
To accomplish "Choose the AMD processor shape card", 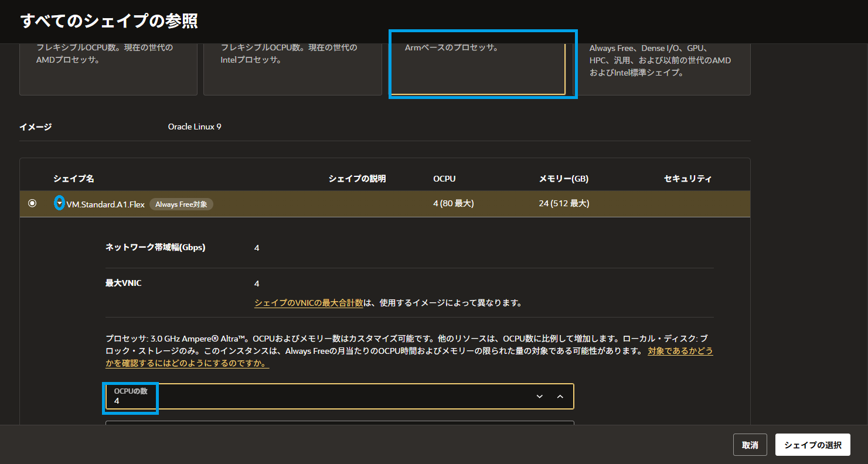I will [108, 67].
